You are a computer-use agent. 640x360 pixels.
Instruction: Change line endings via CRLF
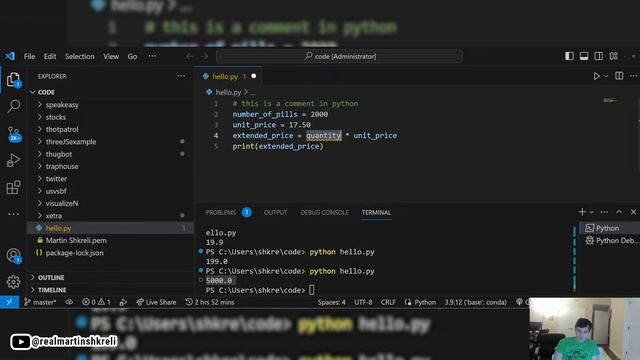coord(388,302)
